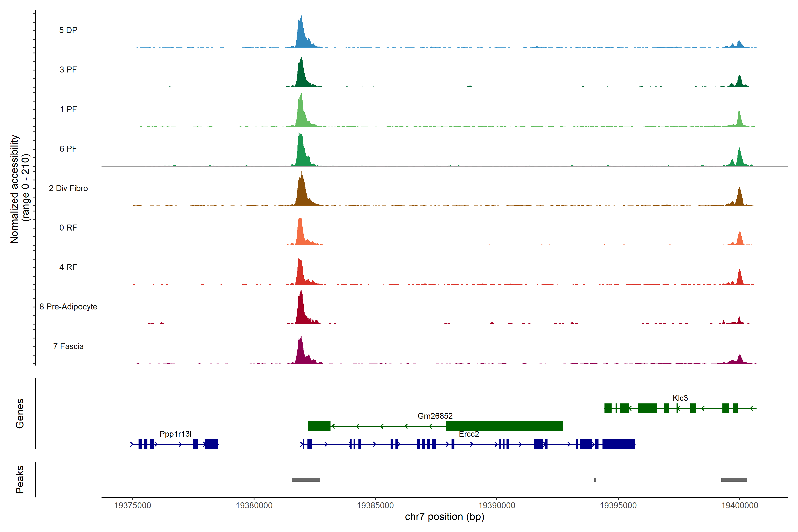Click the large Gm26852 green exon block
This screenshot has height=532, width=798.
click(x=504, y=426)
